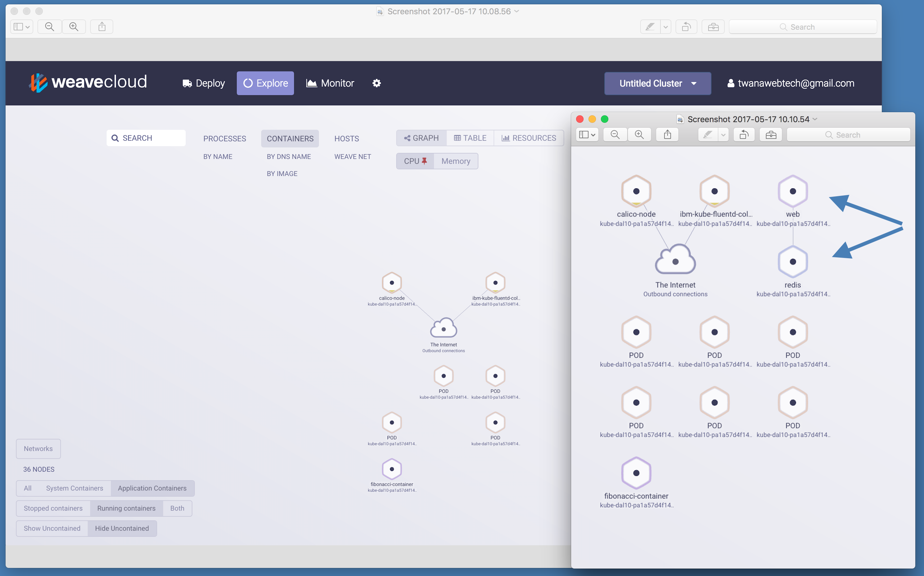Open the Untitled Cluster dropdown
The image size is (924, 576).
[x=657, y=83]
